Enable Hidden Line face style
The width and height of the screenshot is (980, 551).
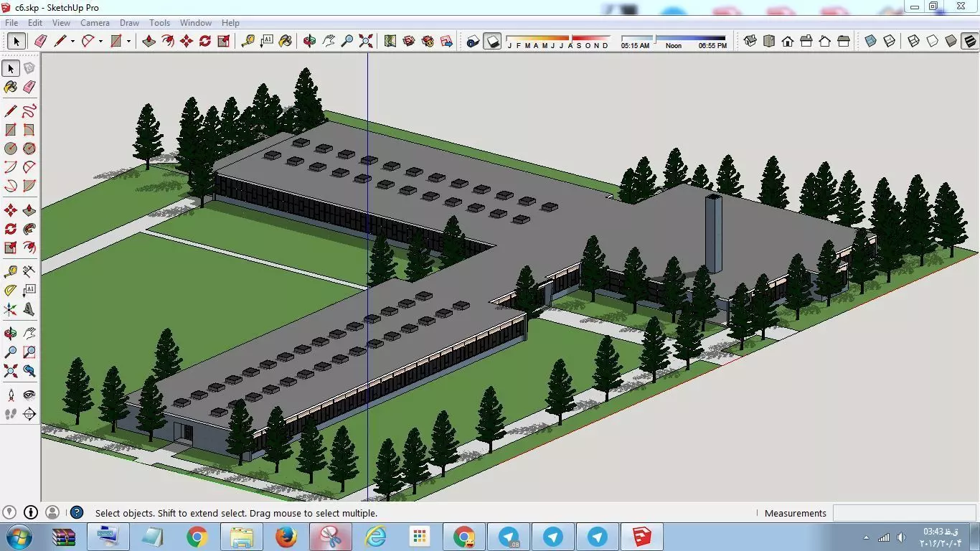(933, 41)
